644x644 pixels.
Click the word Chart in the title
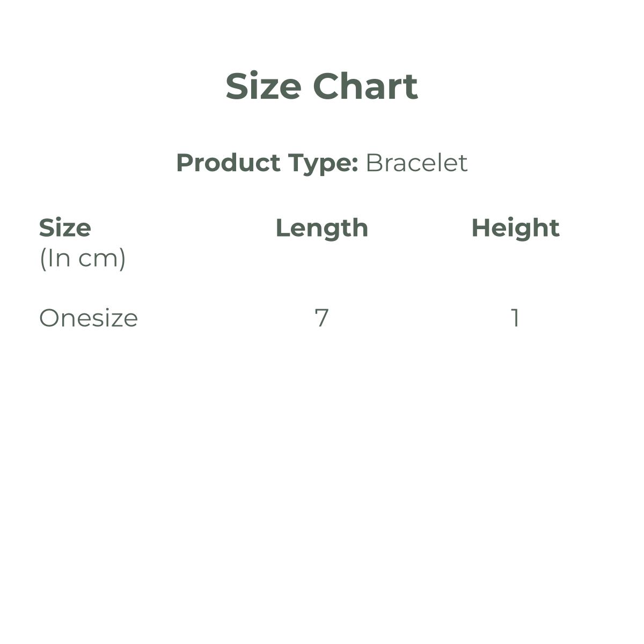(365, 86)
